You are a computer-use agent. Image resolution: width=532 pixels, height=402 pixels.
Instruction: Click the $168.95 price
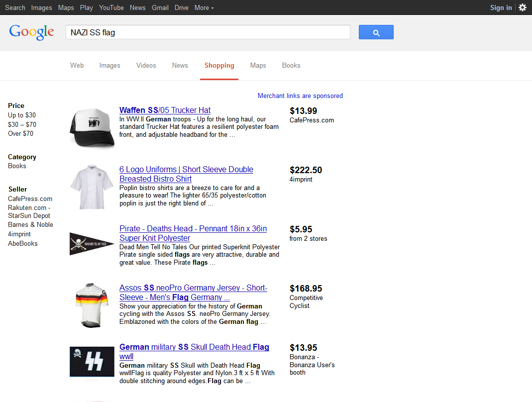(x=306, y=289)
